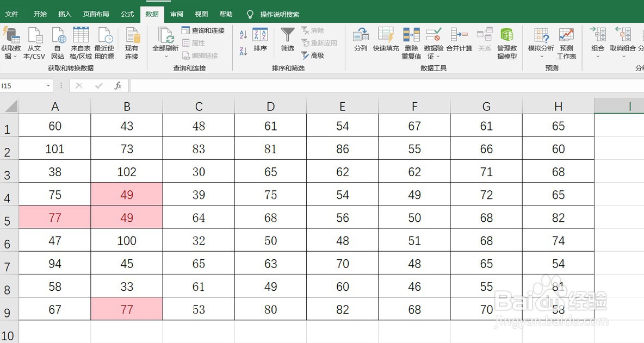This screenshot has height=343, width=644.
Task: Click 高级 advanced filter
Action: (313, 55)
